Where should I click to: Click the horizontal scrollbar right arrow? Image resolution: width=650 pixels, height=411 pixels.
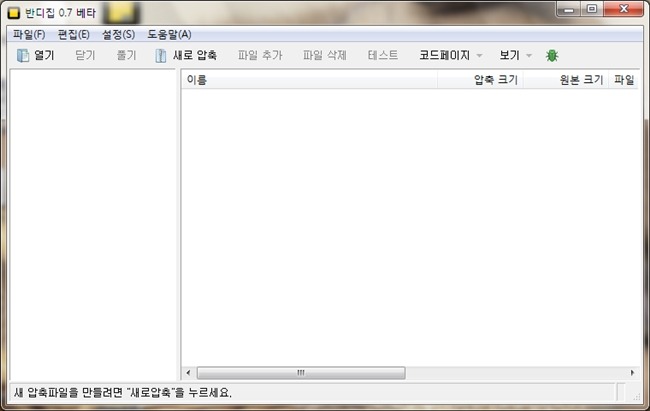pyautogui.click(x=632, y=372)
